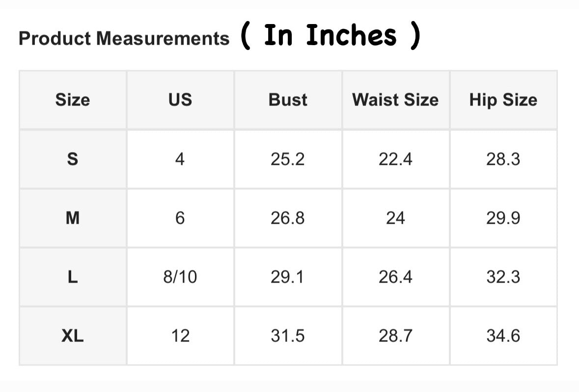This screenshot has width=579, height=392.
Task: Click the waist value 26.4
Action: click(395, 277)
